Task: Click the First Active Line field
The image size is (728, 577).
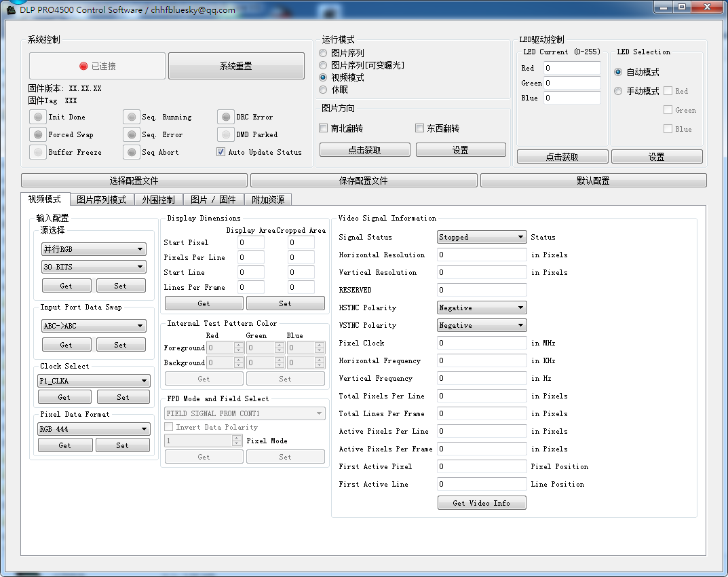Action: (482, 484)
